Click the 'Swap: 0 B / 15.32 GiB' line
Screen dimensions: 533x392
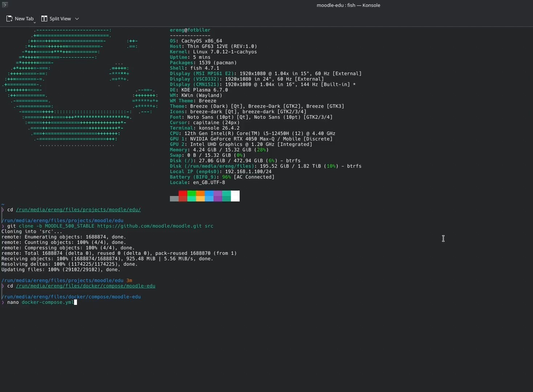(x=208, y=155)
